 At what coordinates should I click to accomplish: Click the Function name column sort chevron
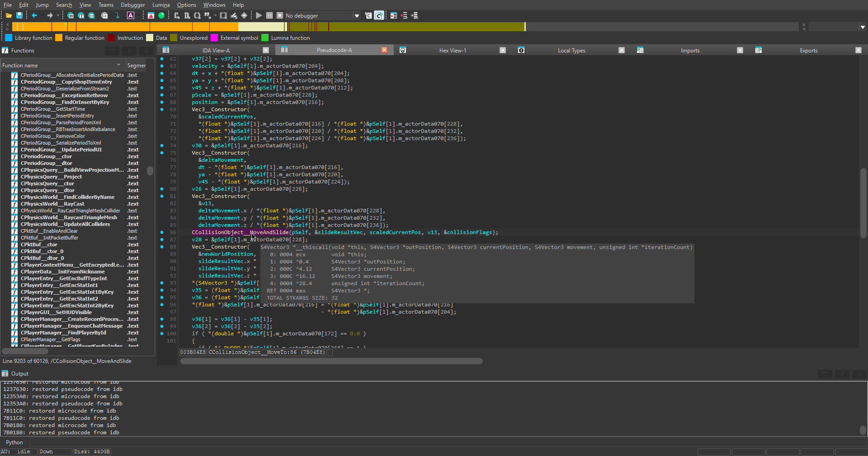pyautogui.click(x=119, y=65)
